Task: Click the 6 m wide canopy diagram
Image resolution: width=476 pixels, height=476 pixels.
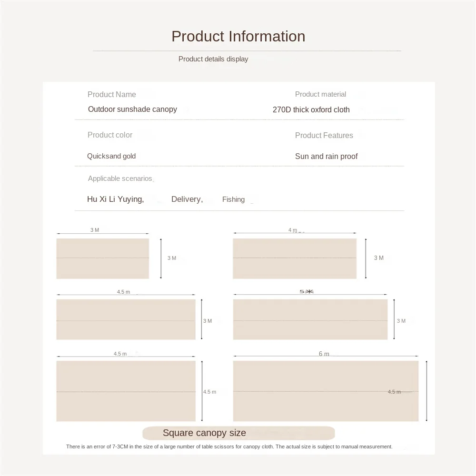Action: point(326,391)
